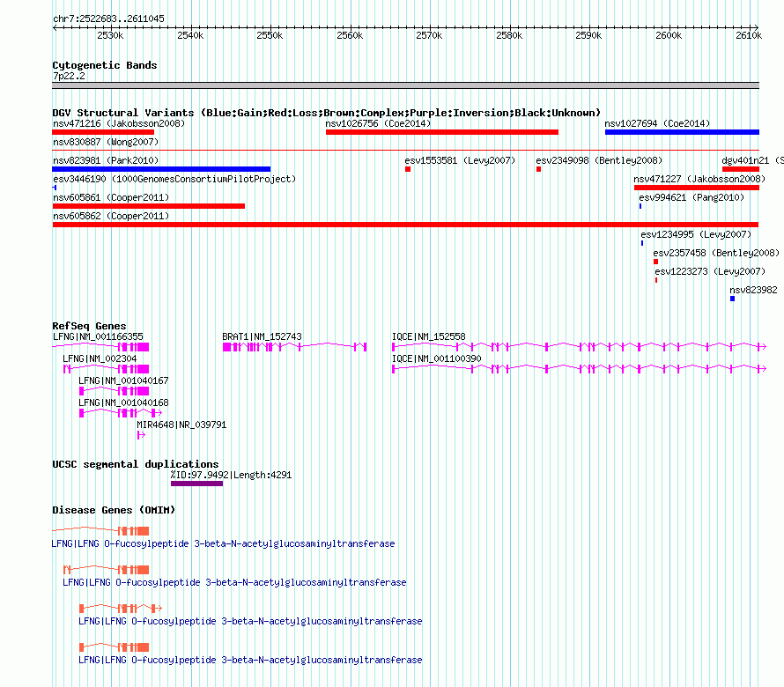784x687 pixels.
Task: Click the esv1234995 (Levy2007) label
Action: click(x=696, y=234)
